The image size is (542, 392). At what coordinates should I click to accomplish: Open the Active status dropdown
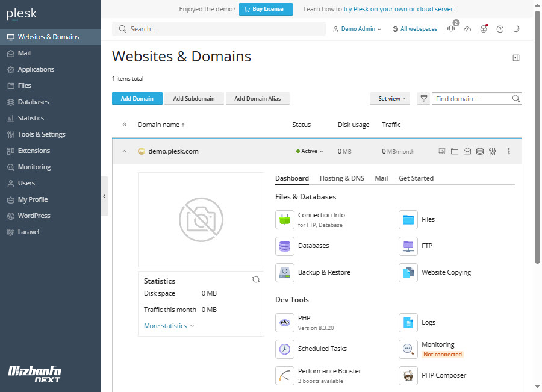pos(310,151)
